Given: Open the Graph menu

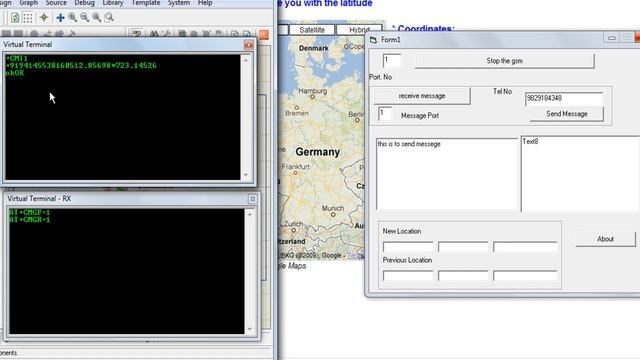Looking at the screenshot, I should (29, 3).
